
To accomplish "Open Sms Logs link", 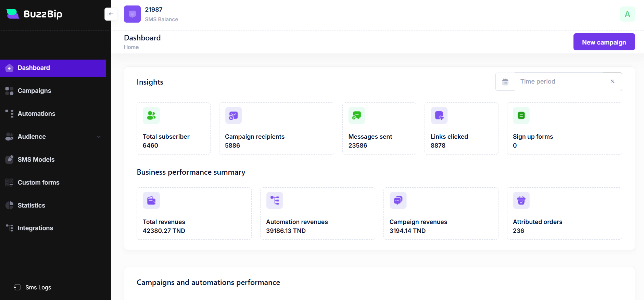I will [38, 287].
